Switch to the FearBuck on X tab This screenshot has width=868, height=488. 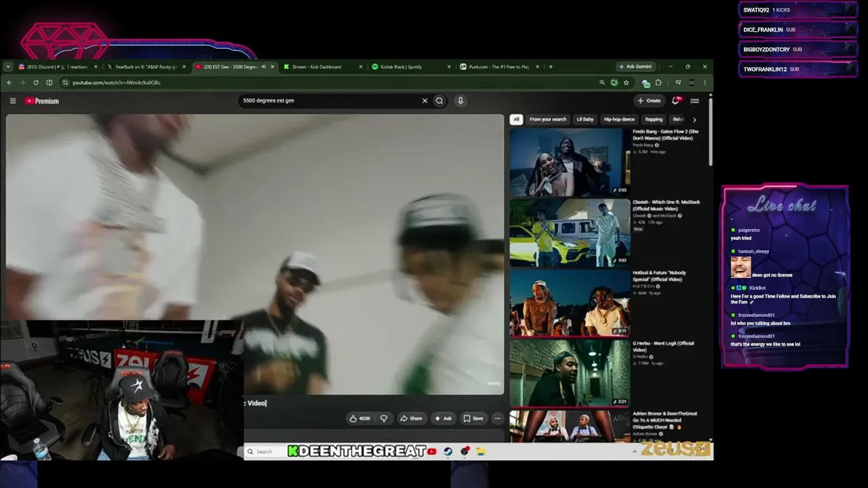[146, 66]
